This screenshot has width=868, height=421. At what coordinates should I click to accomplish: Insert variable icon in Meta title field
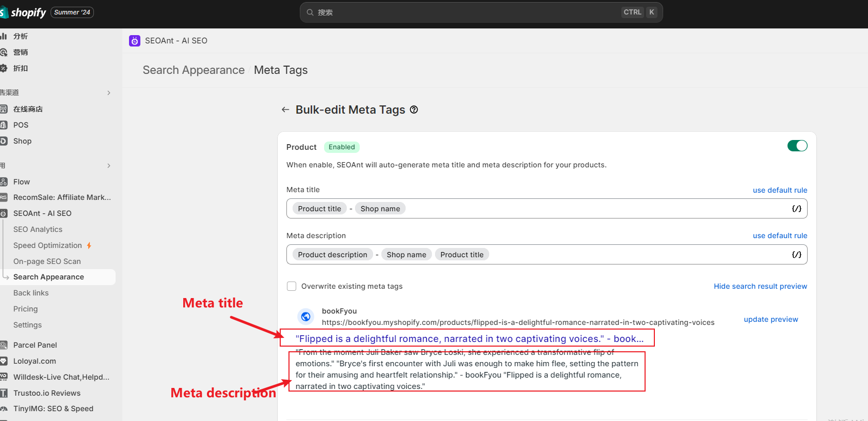click(797, 209)
